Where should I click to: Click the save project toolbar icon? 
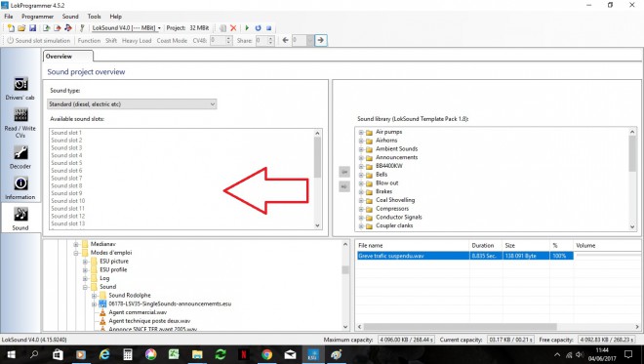point(32,28)
